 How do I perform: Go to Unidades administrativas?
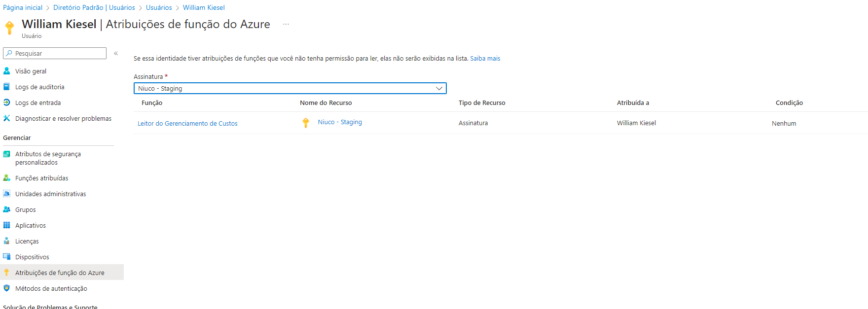pos(50,194)
